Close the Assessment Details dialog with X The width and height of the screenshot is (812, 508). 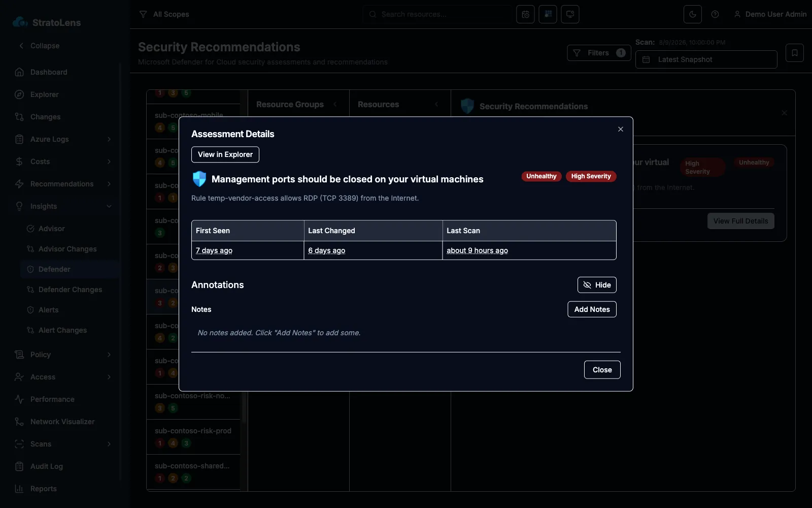(620, 129)
